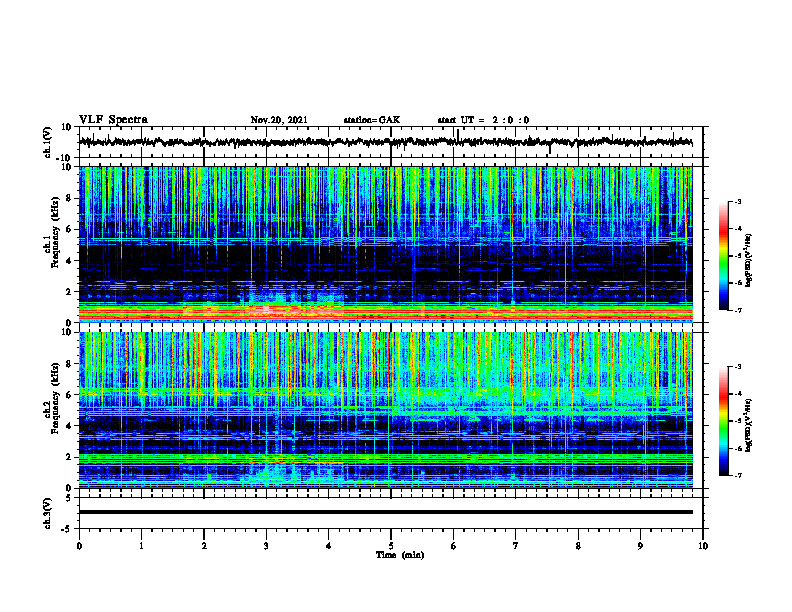Click the "10" kHz tick on ch.2 frequency axis

67,332
